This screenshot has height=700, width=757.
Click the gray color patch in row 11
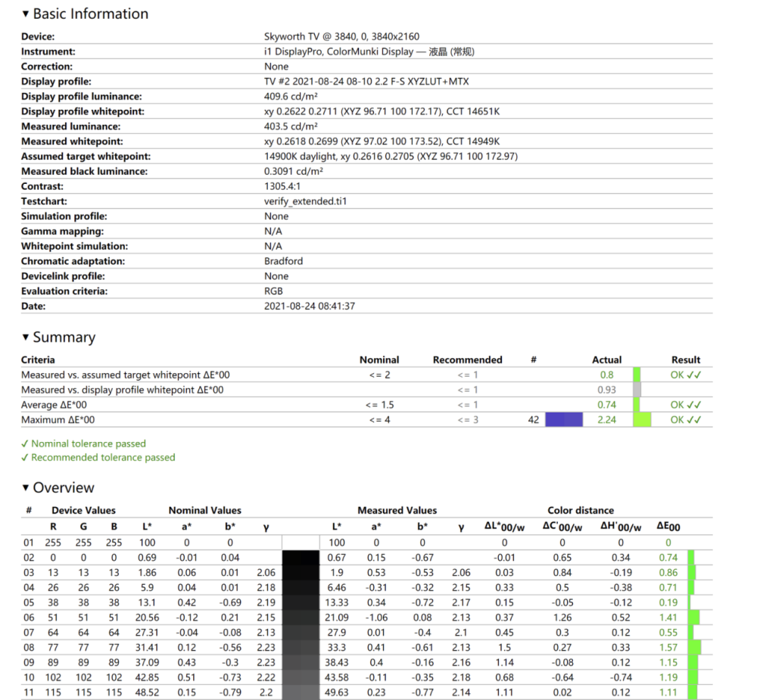pos(301,692)
